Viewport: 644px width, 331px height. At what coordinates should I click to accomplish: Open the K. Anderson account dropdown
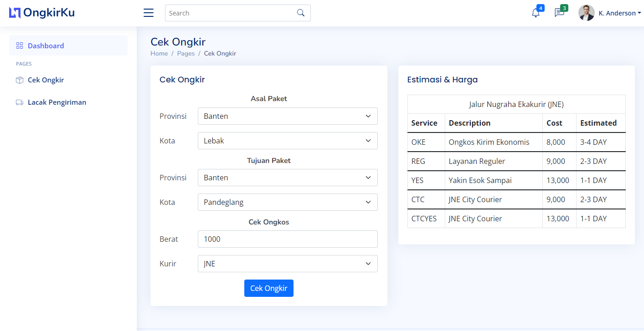pyautogui.click(x=620, y=13)
